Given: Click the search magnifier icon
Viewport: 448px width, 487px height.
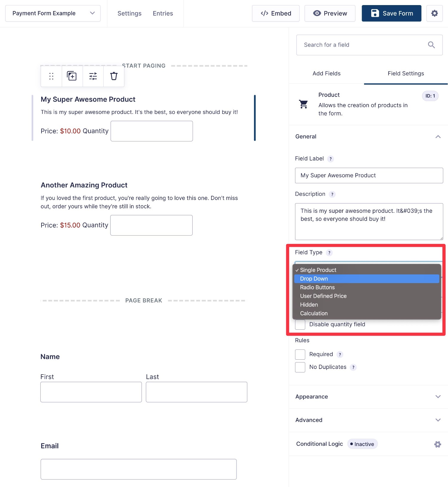Looking at the screenshot, I should 431,45.
